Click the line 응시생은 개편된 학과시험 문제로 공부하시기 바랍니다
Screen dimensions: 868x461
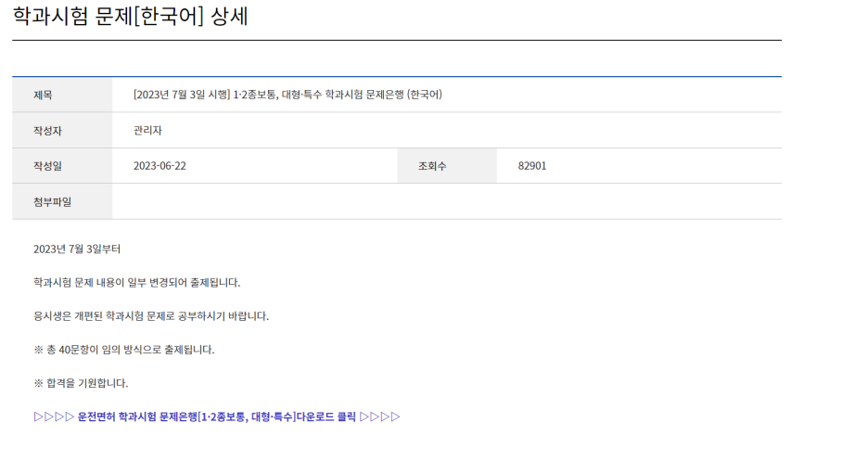151,316
